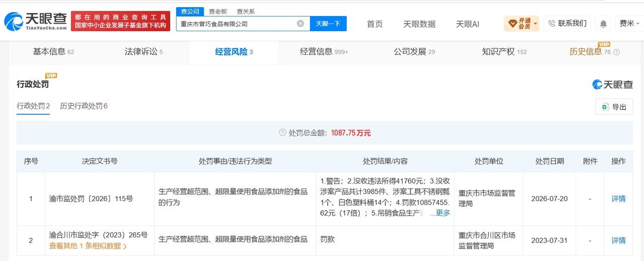Click the 处罚结果/内容 column header
Screen dimensions: 644x261
point(385,161)
